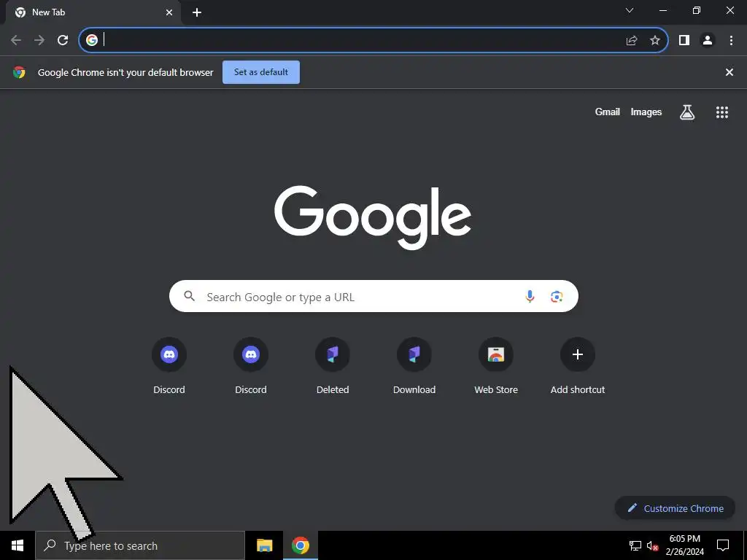Toggle the Chrome side panel icon
Screen dimensions: 747x560
(684, 40)
